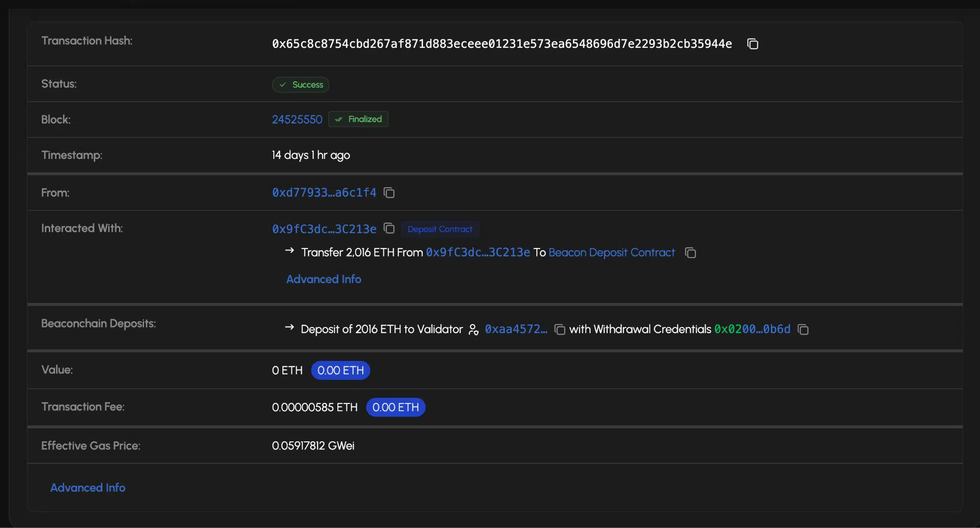Open sender address 0xd77933…a6c1f4
The width and height of the screenshot is (980, 528).
point(323,192)
